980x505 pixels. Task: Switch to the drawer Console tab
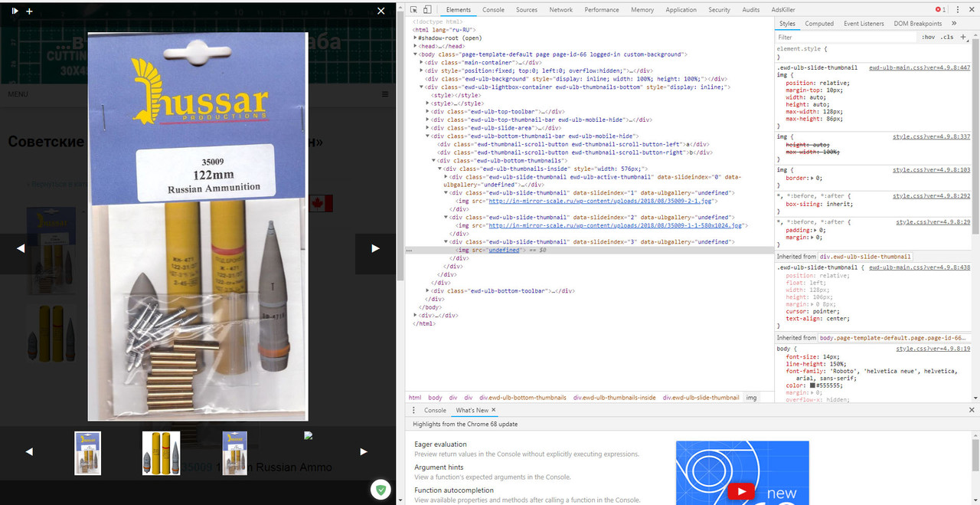click(435, 410)
